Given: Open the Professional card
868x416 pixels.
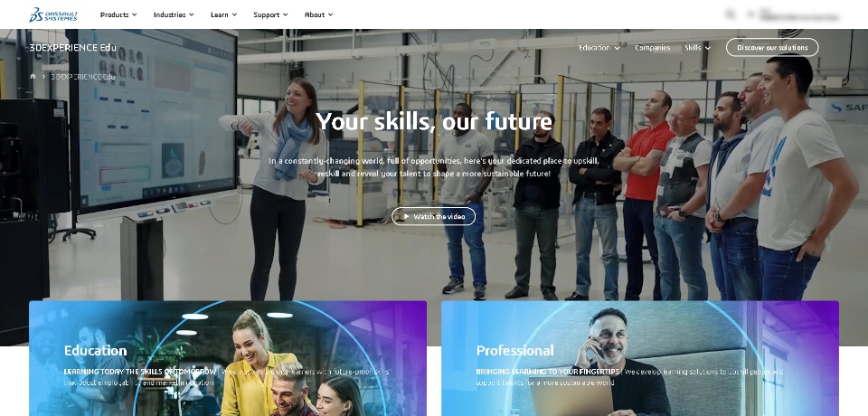Looking at the screenshot, I should point(640,358).
